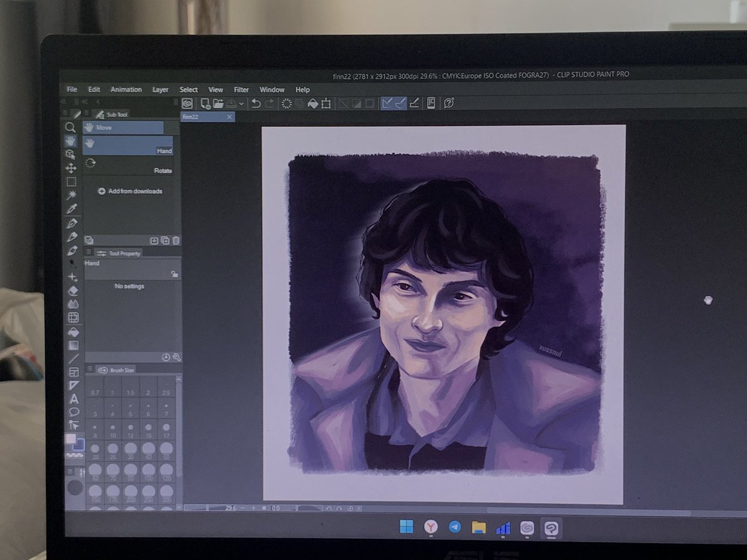Select the Gradient tool
This screenshot has height=560, width=747.
pyautogui.click(x=73, y=345)
